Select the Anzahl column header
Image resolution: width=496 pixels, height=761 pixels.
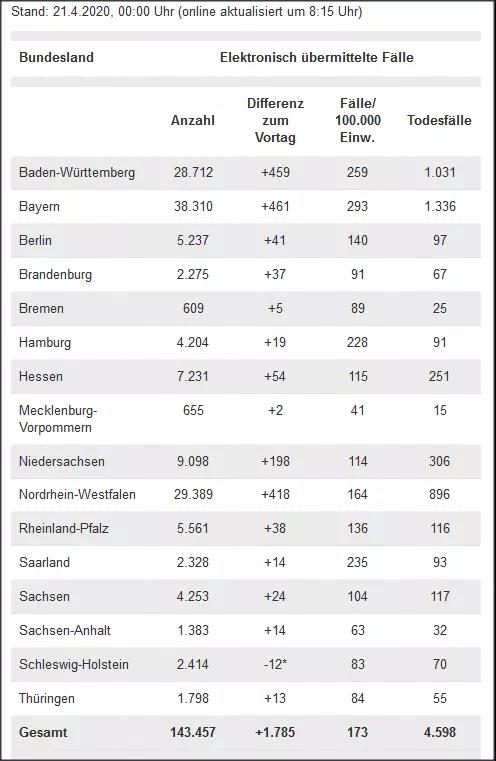(x=193, y=120)
